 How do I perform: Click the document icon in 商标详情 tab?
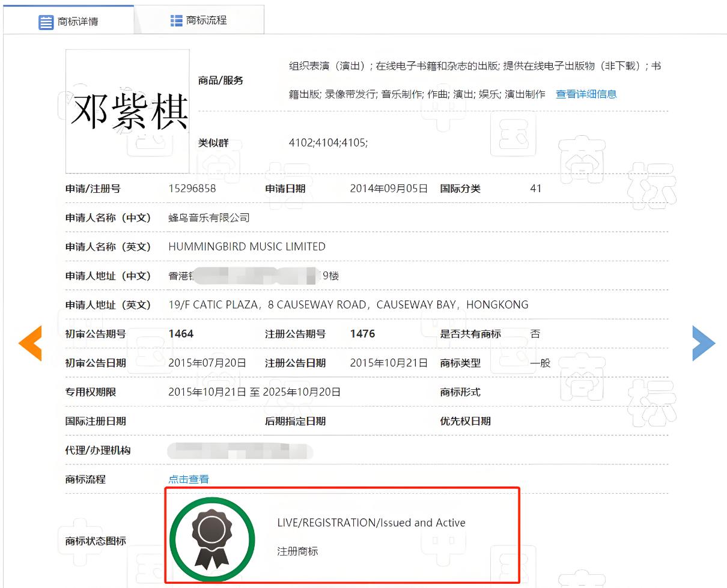click(x=46, y=22)
